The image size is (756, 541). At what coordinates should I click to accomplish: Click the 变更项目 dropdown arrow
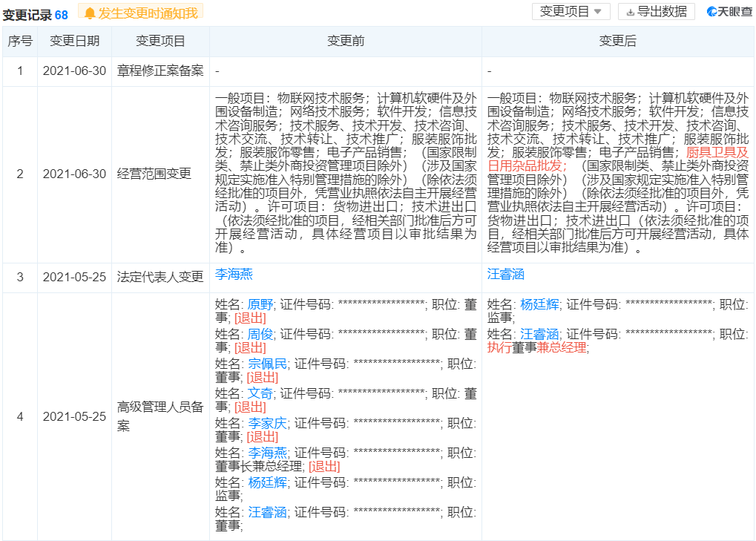coord(598,12)
